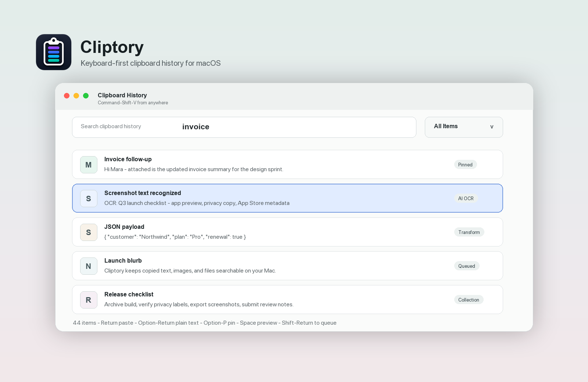588x382 pixels.
Task: Click the "customer": "Northwind" JSON preview text
Action: coord(175,237)
